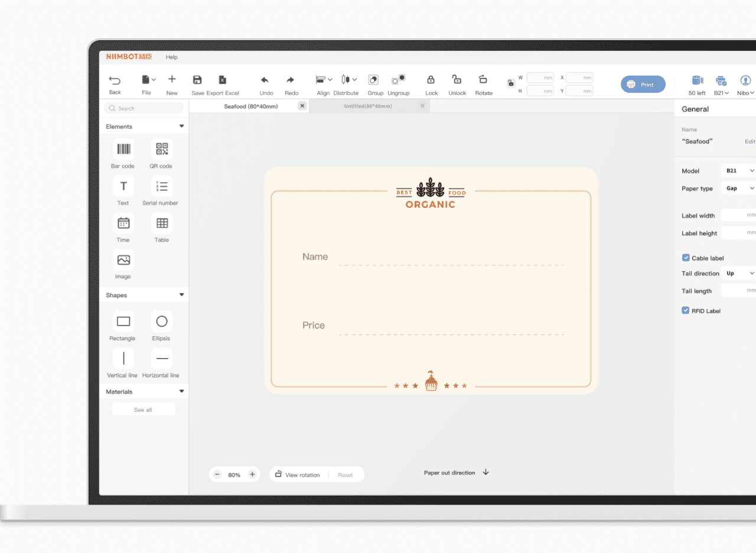Screen dimensions: 756x553
Task: Click the Save icon
Action: tap(198, 80)
